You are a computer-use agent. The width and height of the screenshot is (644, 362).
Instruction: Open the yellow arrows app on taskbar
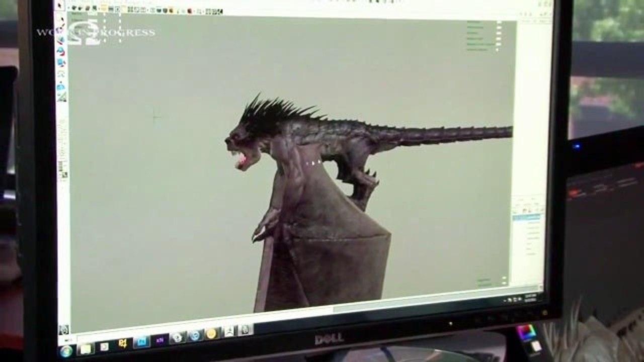[x=123, y=343]
